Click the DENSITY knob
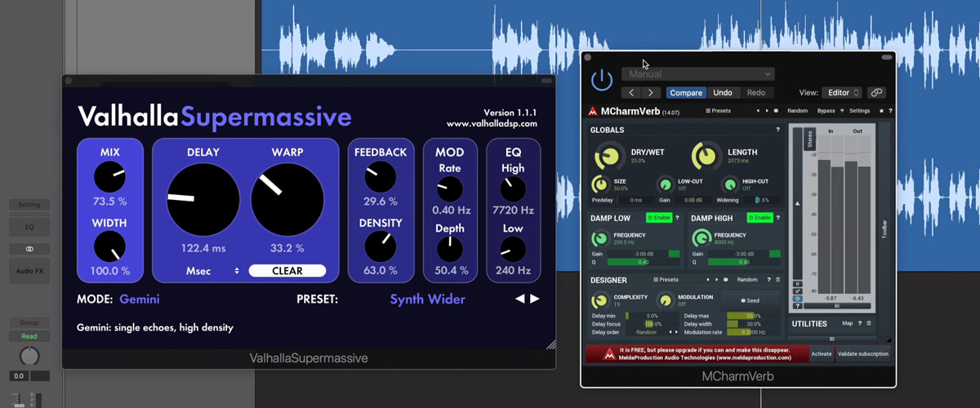 (x=380, y=246)
